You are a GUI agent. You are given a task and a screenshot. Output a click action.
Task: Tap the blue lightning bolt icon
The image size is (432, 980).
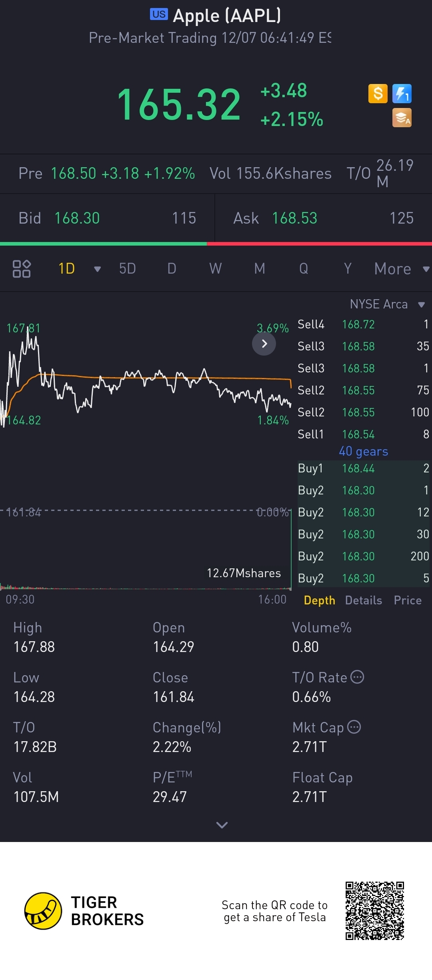[x=402, y=94]
